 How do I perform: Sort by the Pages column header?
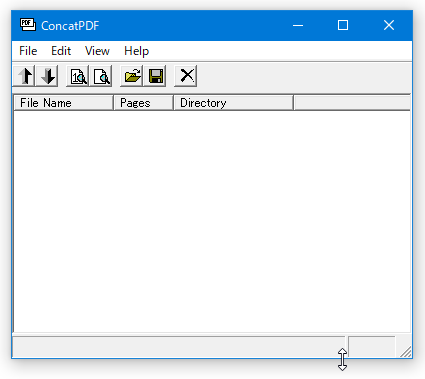click(x=144, y=103)
